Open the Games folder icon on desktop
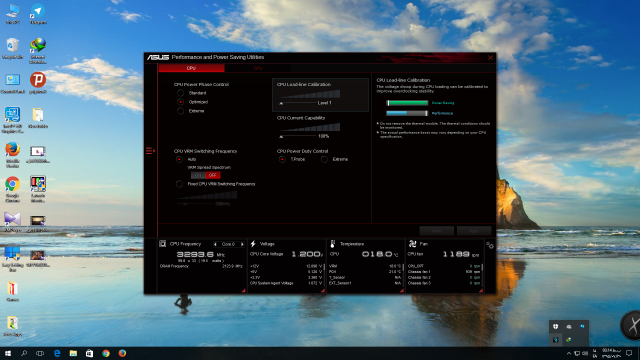The image size is (640, 360). click(x=13, y=291)
